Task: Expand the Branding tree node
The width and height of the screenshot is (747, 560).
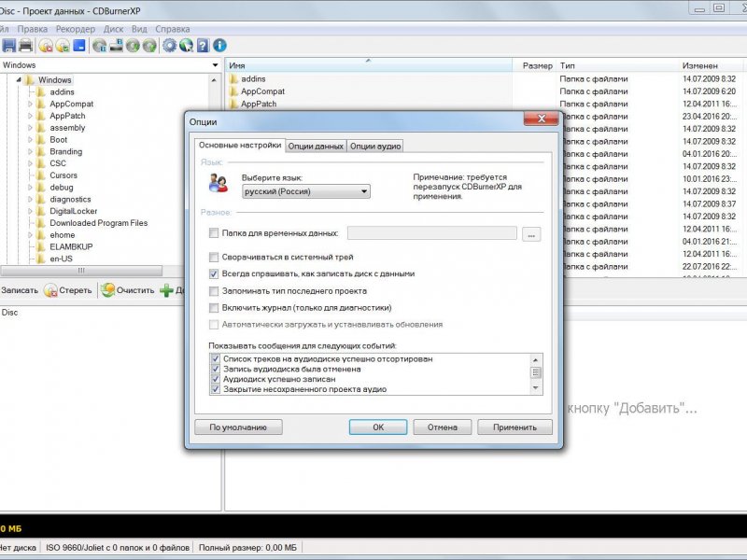Action: click(x=30, y=151)
